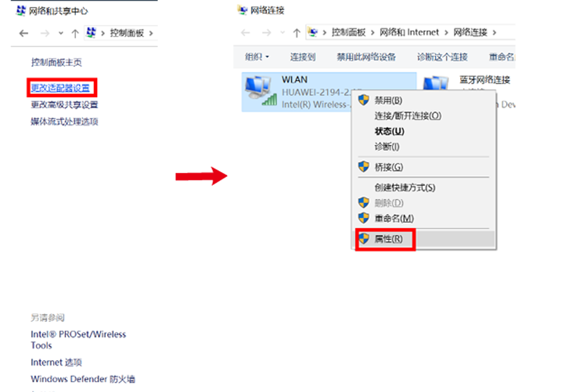Click 诊断这个连接 toolbar button
565x392 pixels.
pos(442,57)
